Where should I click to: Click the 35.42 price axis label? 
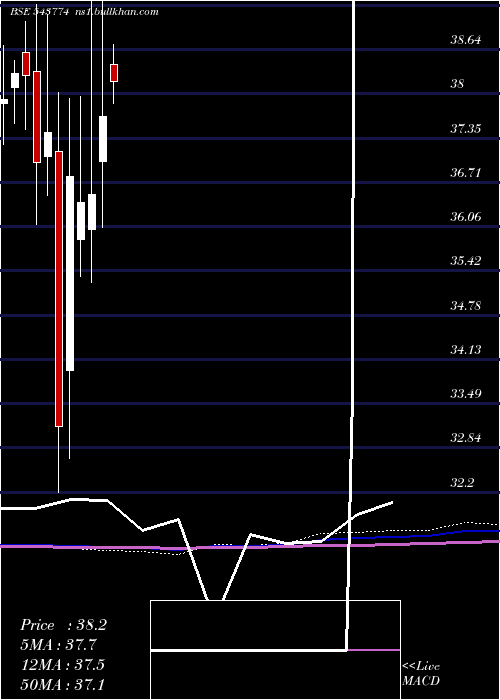point(466,261)
